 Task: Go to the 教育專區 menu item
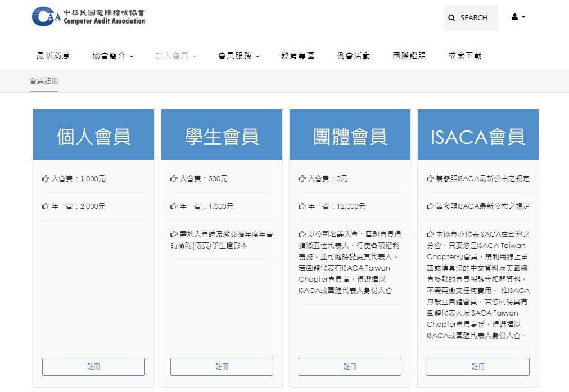click(297, 56)
